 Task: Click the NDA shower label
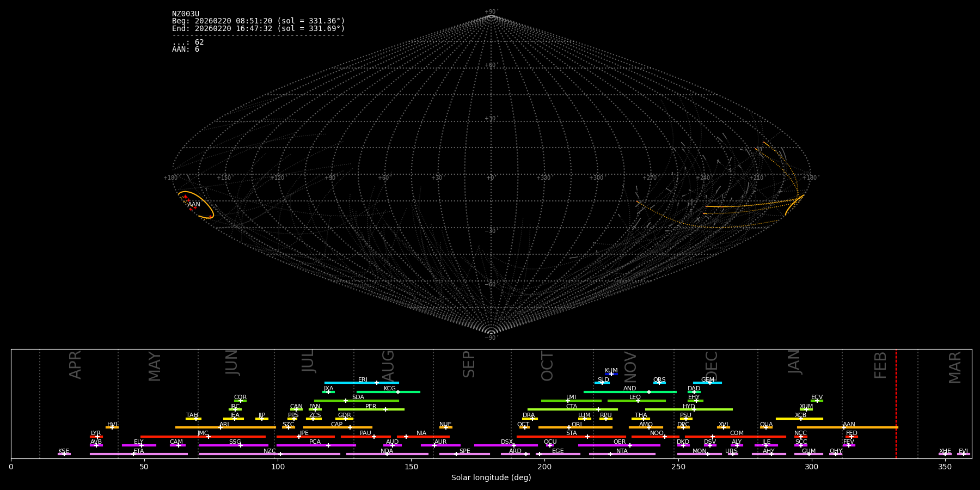pos(387,451)
